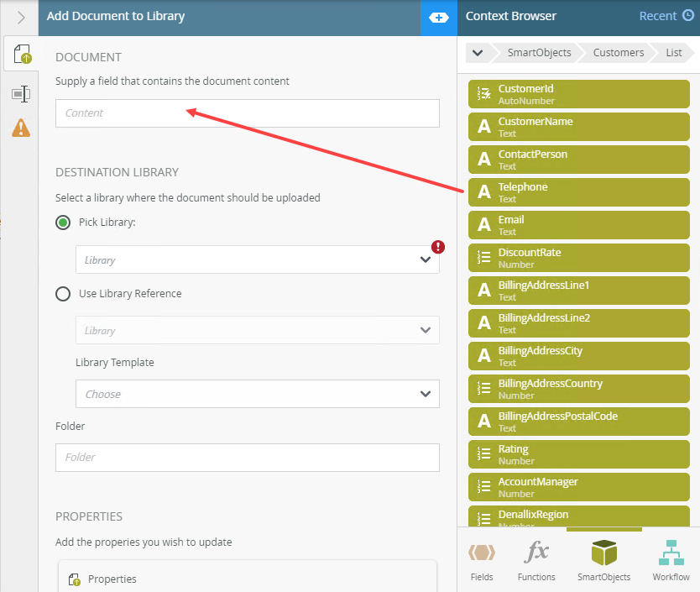The height and width of the screenshot is (592, 700).
Task: Click the orange warning triangle icon
Action: (x=21, y=128)
